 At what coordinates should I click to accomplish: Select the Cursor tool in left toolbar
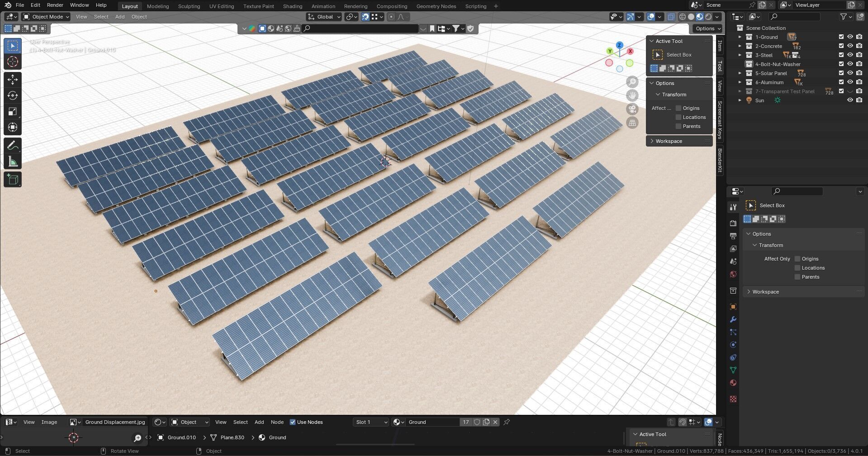pos(13,62)
